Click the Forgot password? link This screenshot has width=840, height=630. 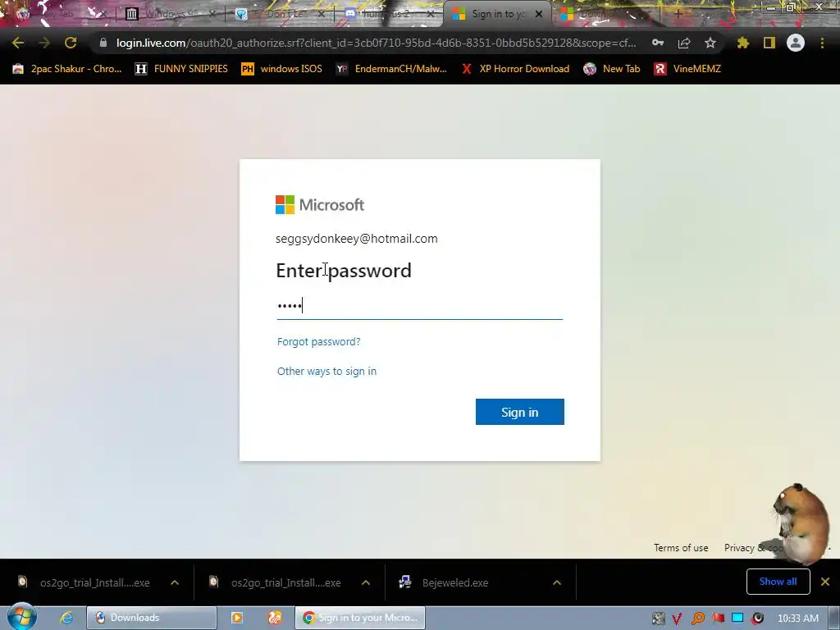(x=319, y=342)
